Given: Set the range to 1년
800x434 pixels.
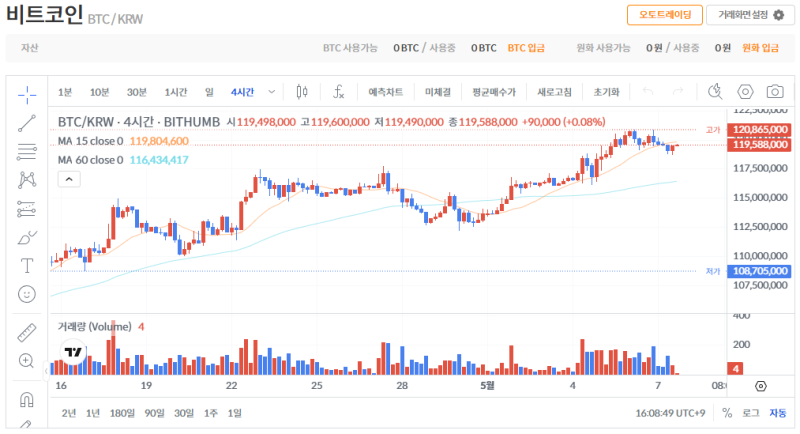Looking at the screenshot, I should coord(93,413).
